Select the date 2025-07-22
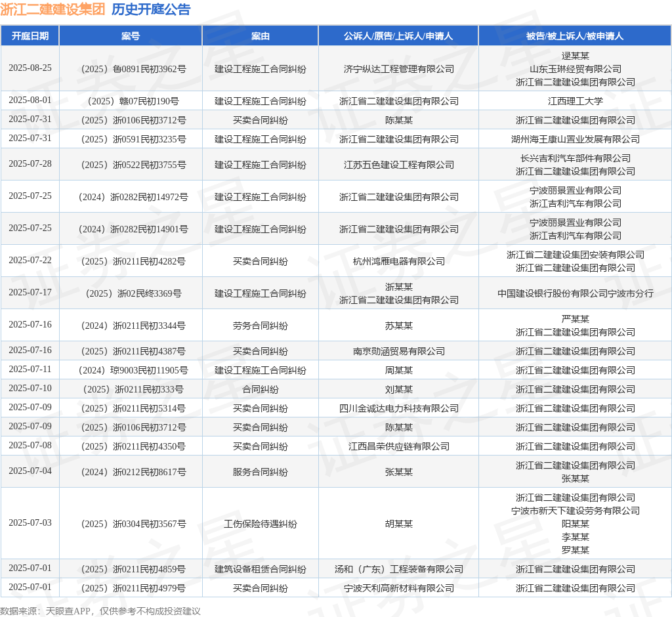 [30, 261]
